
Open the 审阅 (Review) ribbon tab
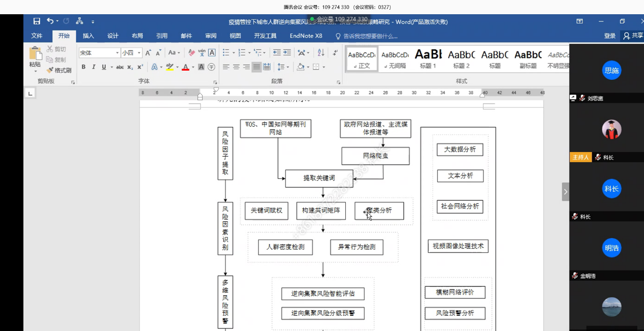(x=211, y=36)
